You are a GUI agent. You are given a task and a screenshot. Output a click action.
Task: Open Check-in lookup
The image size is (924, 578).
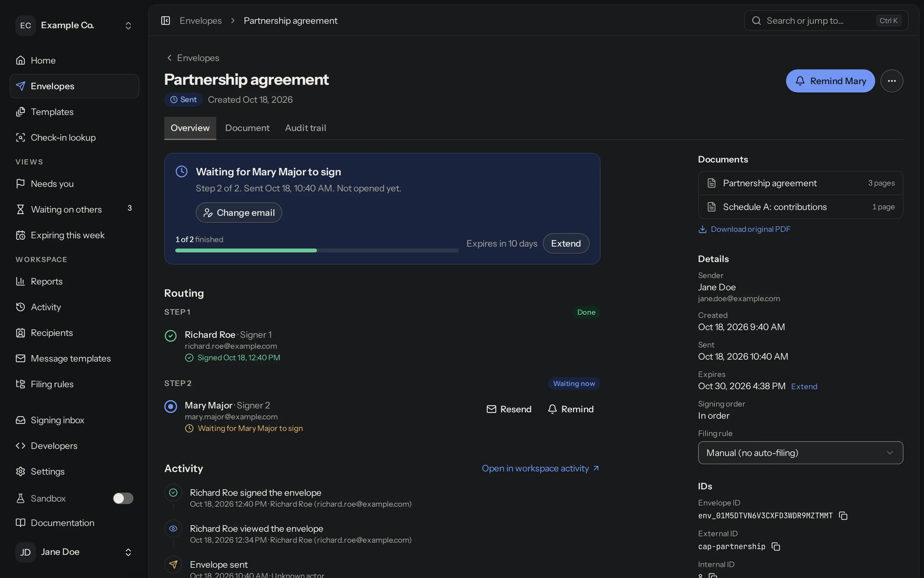click(74, 138)
